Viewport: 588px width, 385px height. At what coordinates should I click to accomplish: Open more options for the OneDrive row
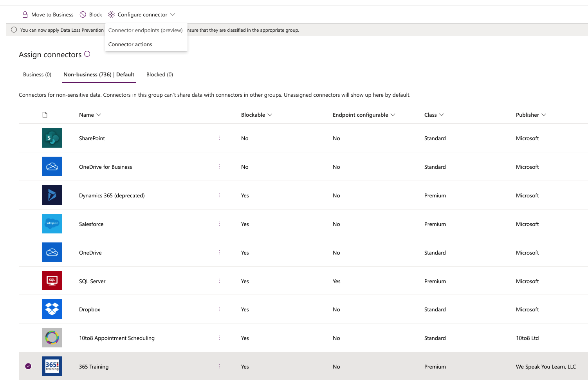click(x=219, y=252)
